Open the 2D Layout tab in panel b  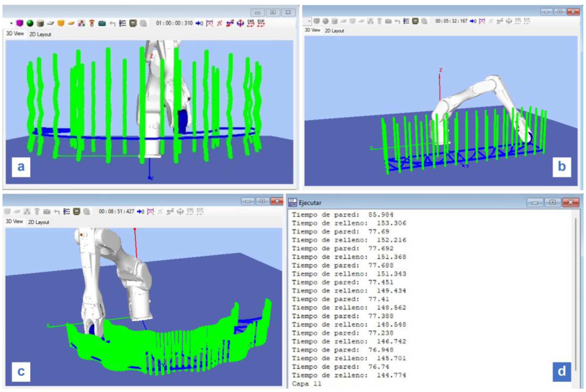334,31
